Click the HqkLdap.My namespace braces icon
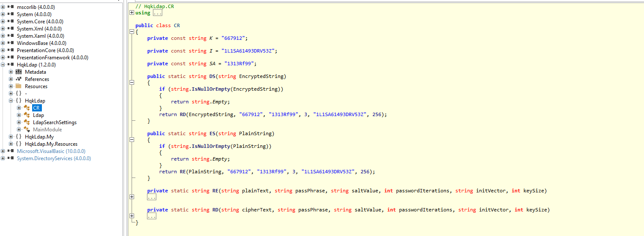This screenshot has width=644, height=236. click(19, 137)
